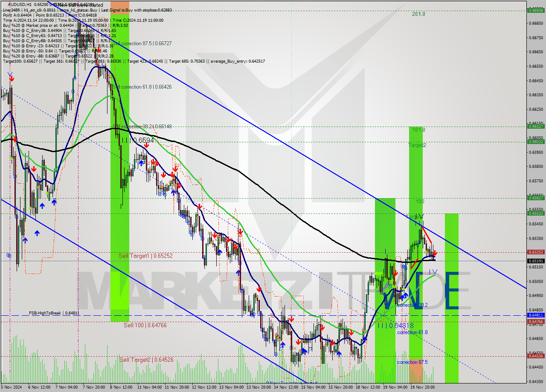Screen dimensions: 546x392
Task: Click the green 'Target2' label
Action: point(417,145)
